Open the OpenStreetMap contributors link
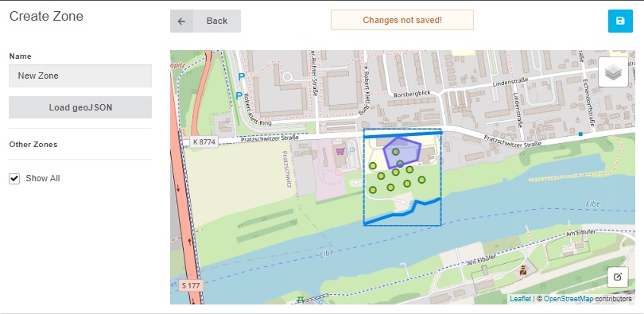Viewport: 644px width, 314px height. coord(588,299)
